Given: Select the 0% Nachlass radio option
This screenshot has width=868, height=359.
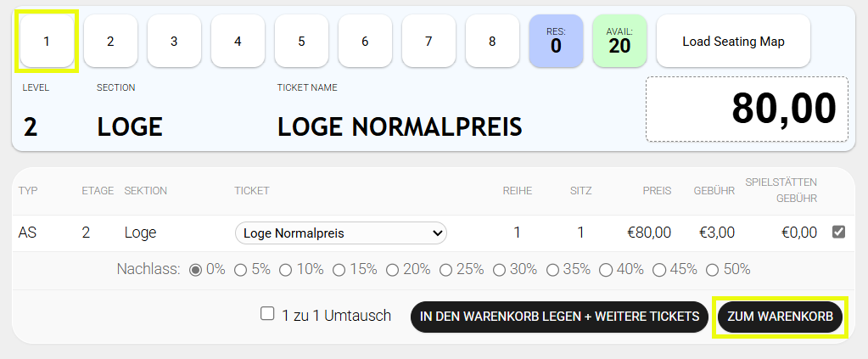Looking at the screenshot, I should [195, 270].
